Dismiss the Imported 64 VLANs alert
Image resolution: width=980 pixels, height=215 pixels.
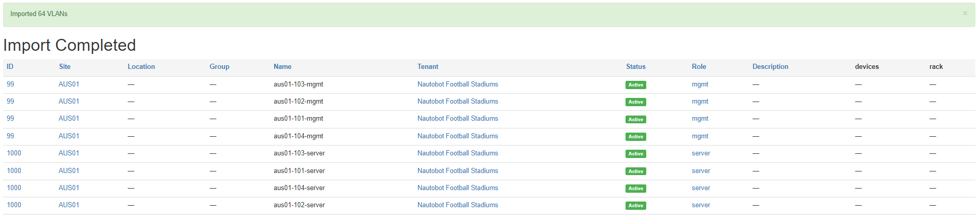(x=964, y=13)
